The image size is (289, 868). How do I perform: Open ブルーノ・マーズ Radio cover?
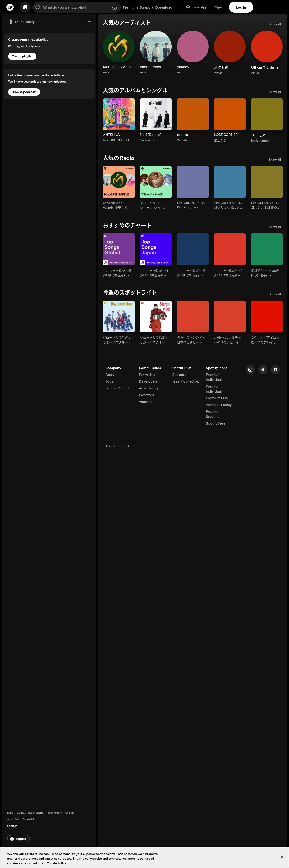tap(156, 182)
